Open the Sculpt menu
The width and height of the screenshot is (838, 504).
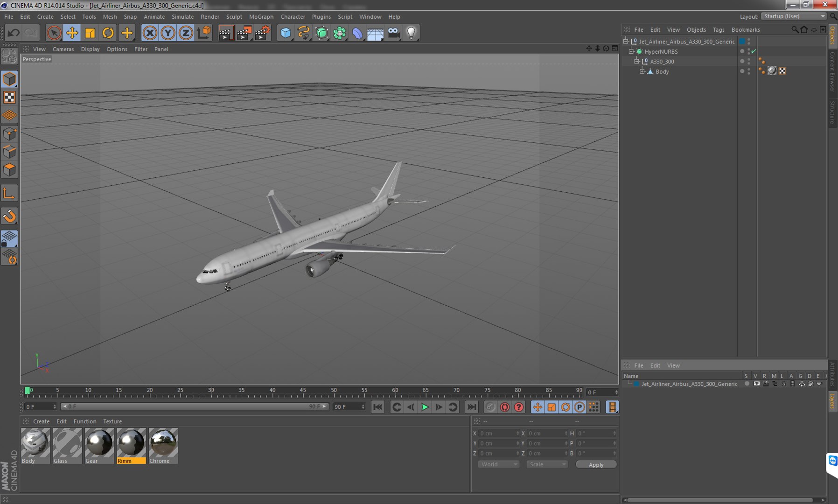point(234,16)
